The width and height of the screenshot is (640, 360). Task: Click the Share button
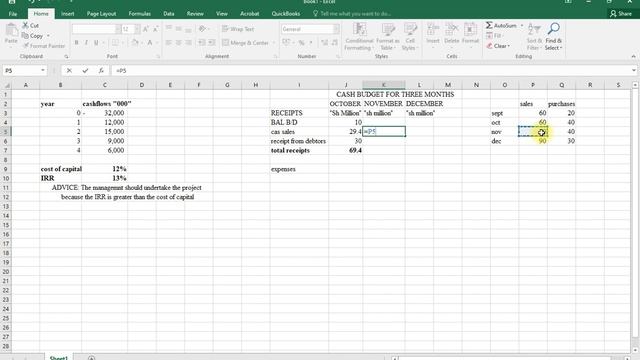click(x=621, y=13)
